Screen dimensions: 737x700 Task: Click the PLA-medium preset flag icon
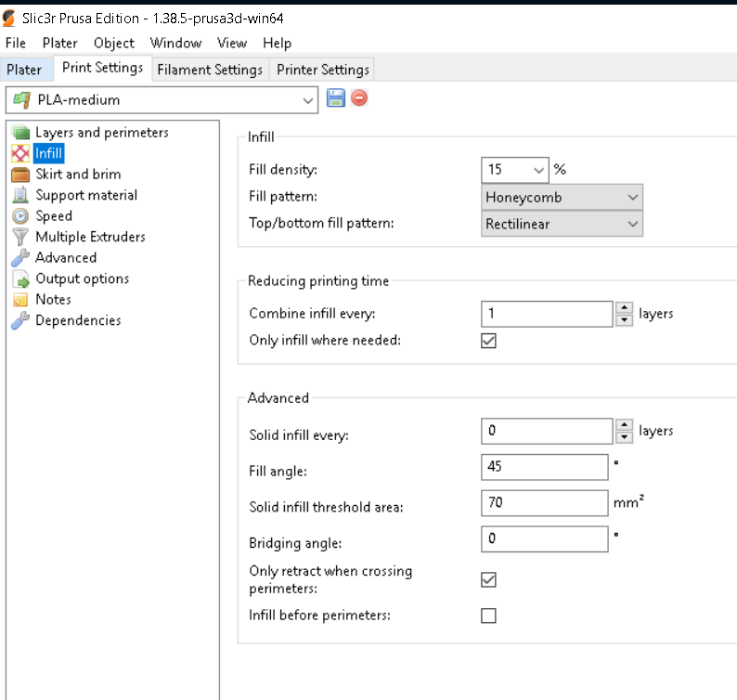(x=21, y=99)
